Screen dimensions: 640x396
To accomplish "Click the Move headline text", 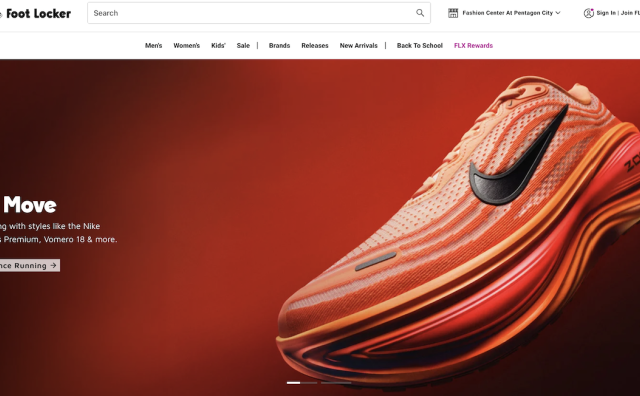I will (x=29, y=205).
